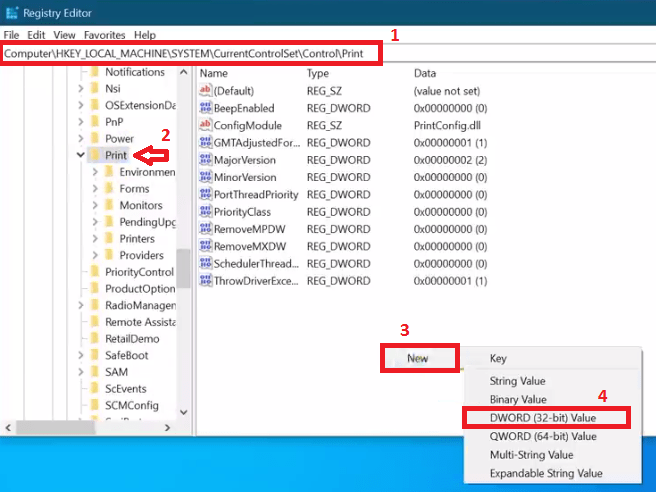Viewport: 656px width, 492px height.
Task: Click the Monitors folder icon
Action: click(110, 205)
